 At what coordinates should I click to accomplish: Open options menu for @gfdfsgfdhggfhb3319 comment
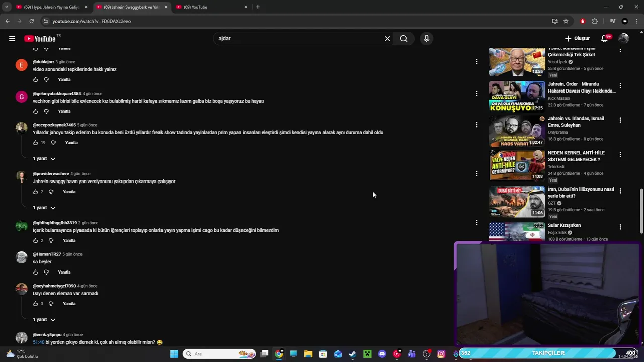click(476, 222)
